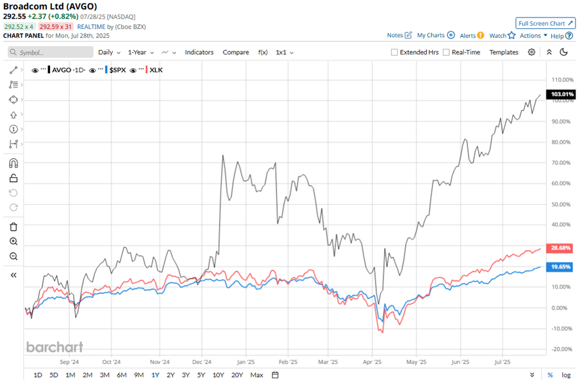Delete drawings with the trash icon
Viewport: 588px width, 380px height.
[x=14, y=227]
